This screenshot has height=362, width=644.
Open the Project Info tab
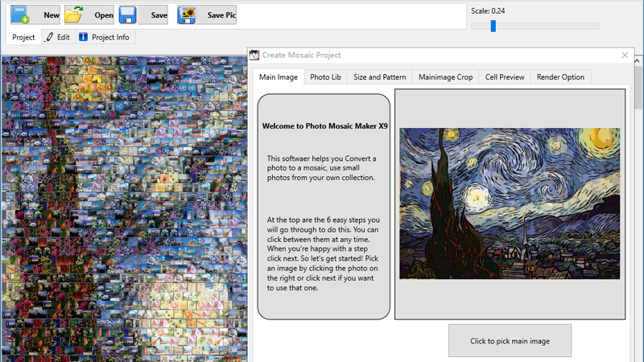point(105,37)
